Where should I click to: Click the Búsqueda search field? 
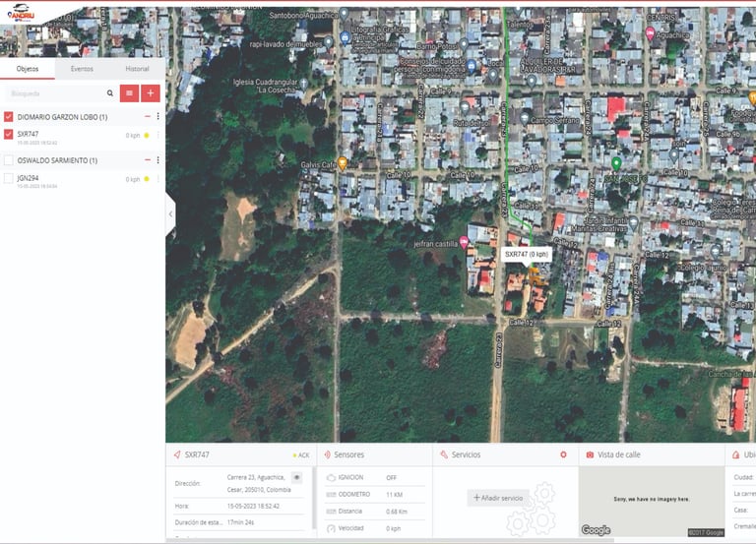pyautogui.click(x=54, y=93)
